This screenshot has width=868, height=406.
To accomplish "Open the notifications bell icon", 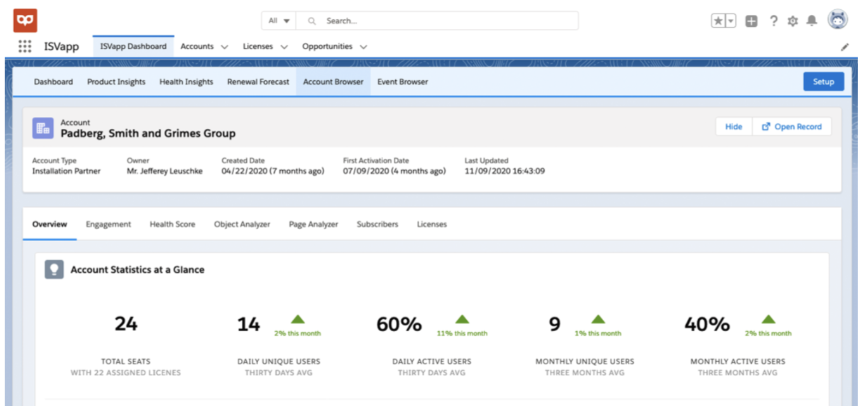I will (x=812, y=21).
